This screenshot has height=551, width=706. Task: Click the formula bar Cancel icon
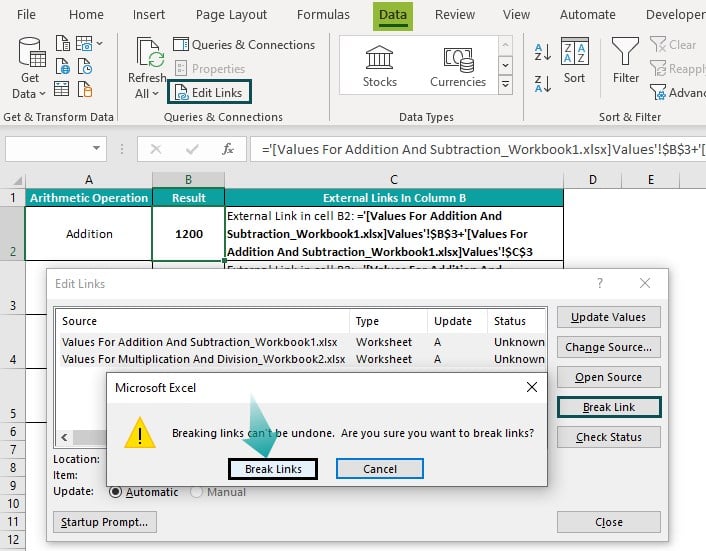pyautogui.click(x=156, y=149)
